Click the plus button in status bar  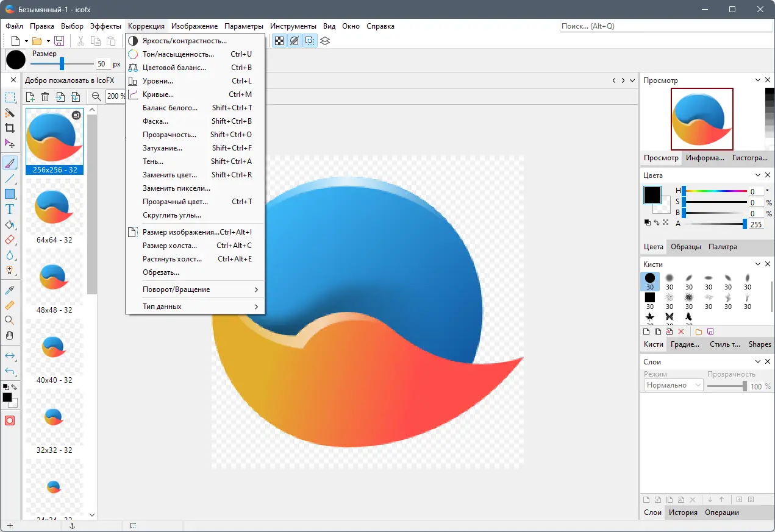[x=10, y=526]
